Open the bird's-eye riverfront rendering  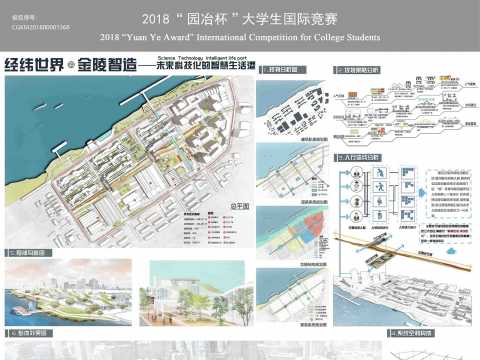pos(68,293)
